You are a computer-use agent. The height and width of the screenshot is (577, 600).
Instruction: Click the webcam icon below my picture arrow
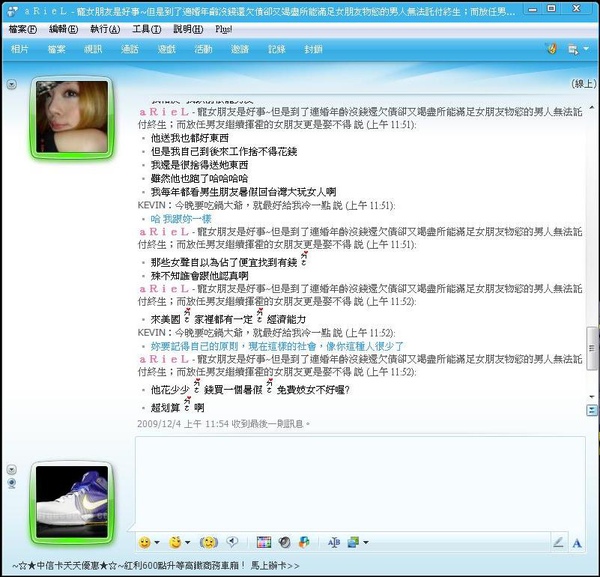(12, 484)
